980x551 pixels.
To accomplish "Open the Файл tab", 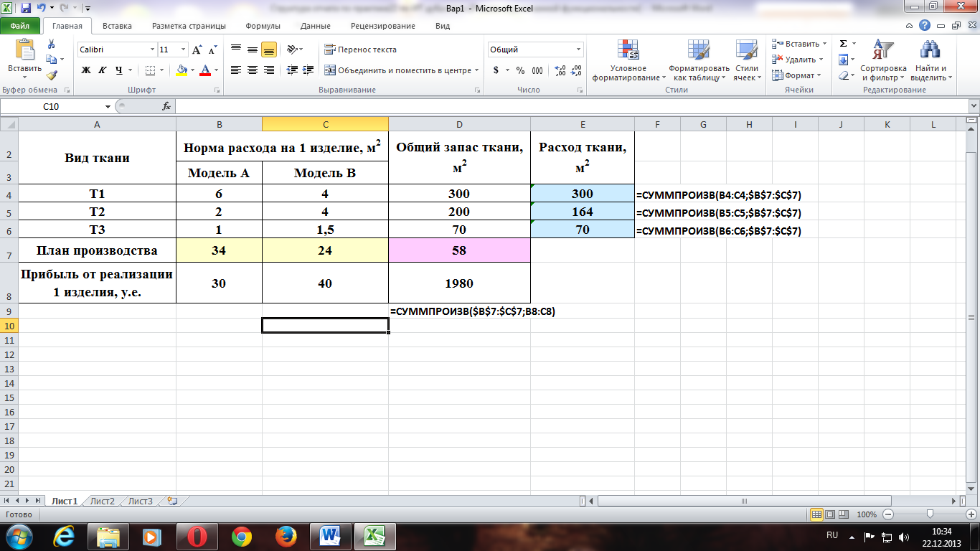I will (20, 26).
